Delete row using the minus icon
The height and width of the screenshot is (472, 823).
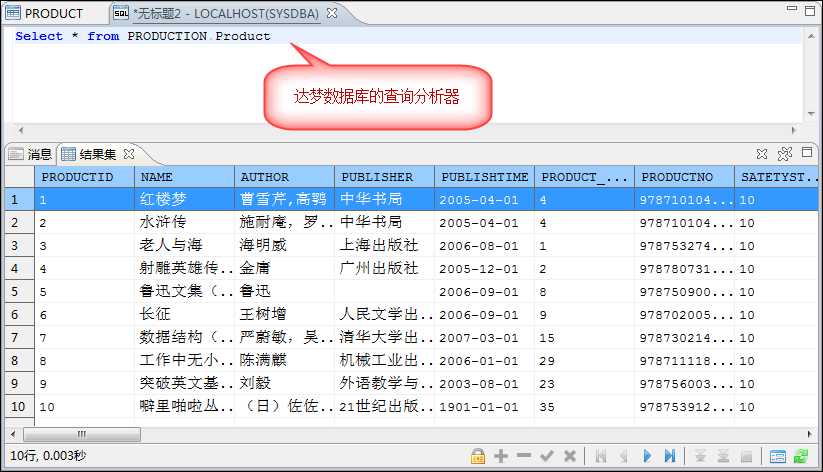point(523,456)
